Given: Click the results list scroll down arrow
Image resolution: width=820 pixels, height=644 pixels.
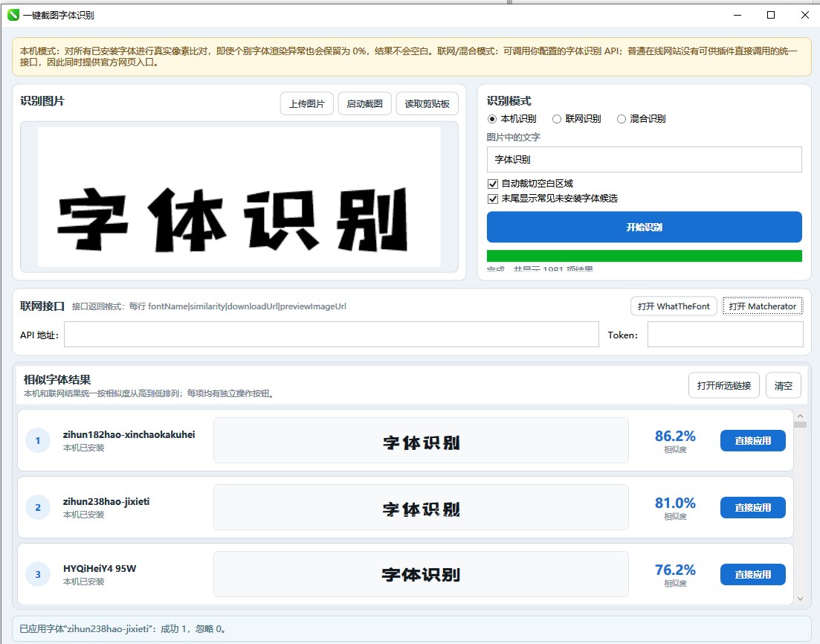Looking at the screenshot, I should pos(800,599).
